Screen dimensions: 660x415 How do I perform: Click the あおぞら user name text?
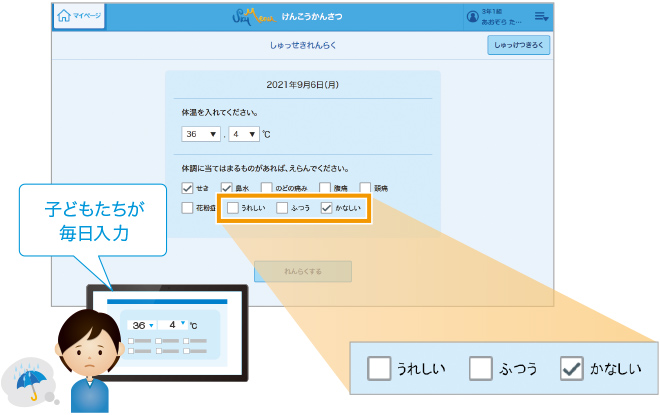[x=501, y=21]
